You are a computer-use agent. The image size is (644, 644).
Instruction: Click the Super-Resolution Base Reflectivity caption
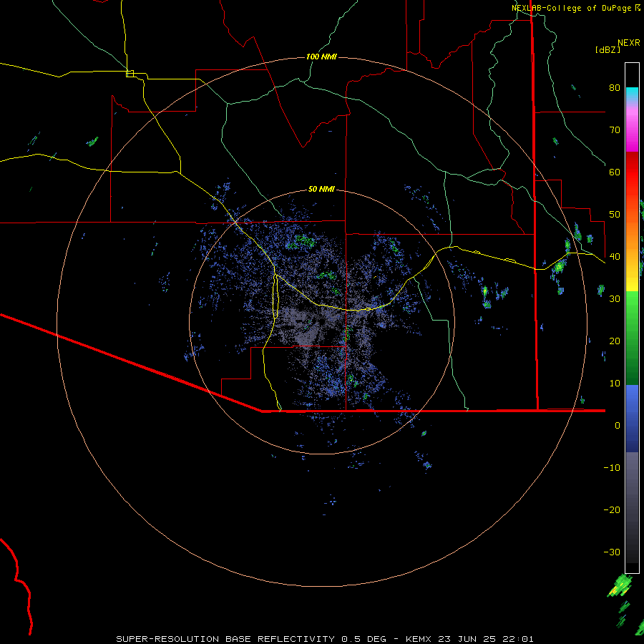click(325, 639)
